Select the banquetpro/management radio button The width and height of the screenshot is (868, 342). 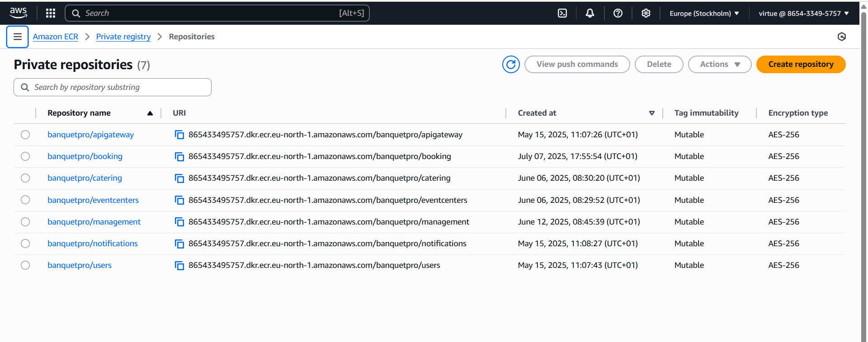25,222
